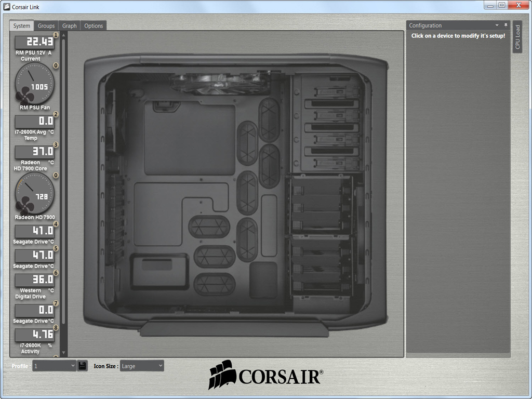Viewport: 532px width, 399px height.
Task: Switch to the Groups tab
Action: pyautogui.click(x=46, y=26)
